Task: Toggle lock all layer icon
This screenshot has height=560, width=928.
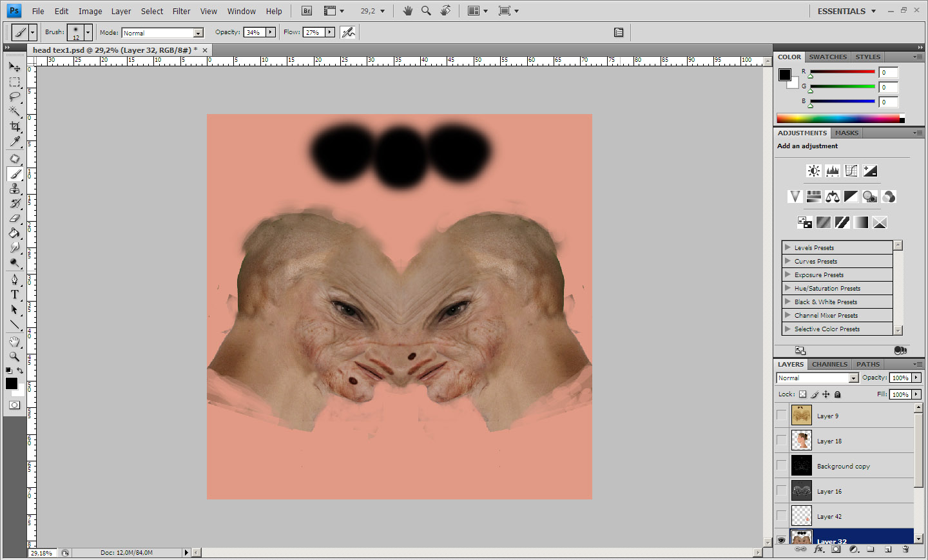Action: [x=838, y=394]
